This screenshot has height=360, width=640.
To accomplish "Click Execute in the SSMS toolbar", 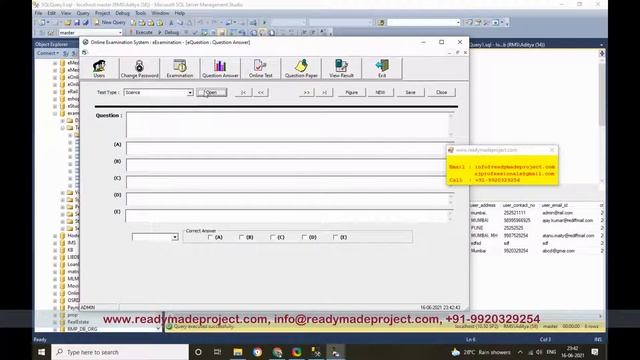I will 141,32.
